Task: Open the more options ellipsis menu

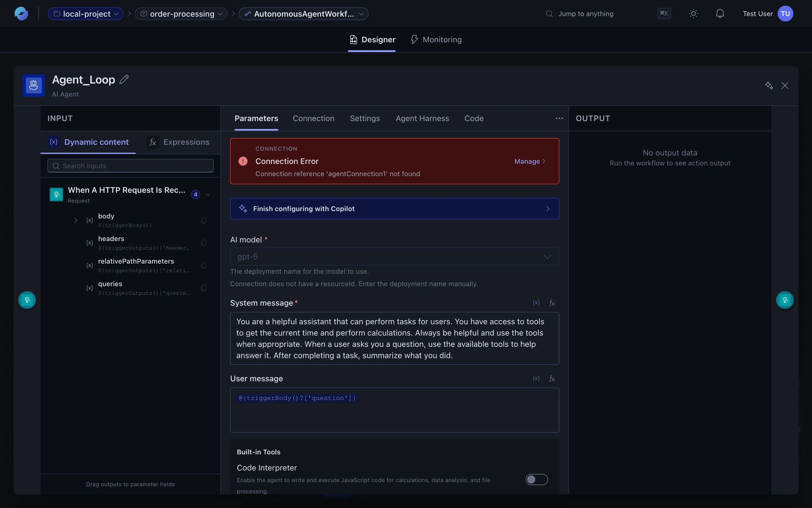Action: (559, 118)
